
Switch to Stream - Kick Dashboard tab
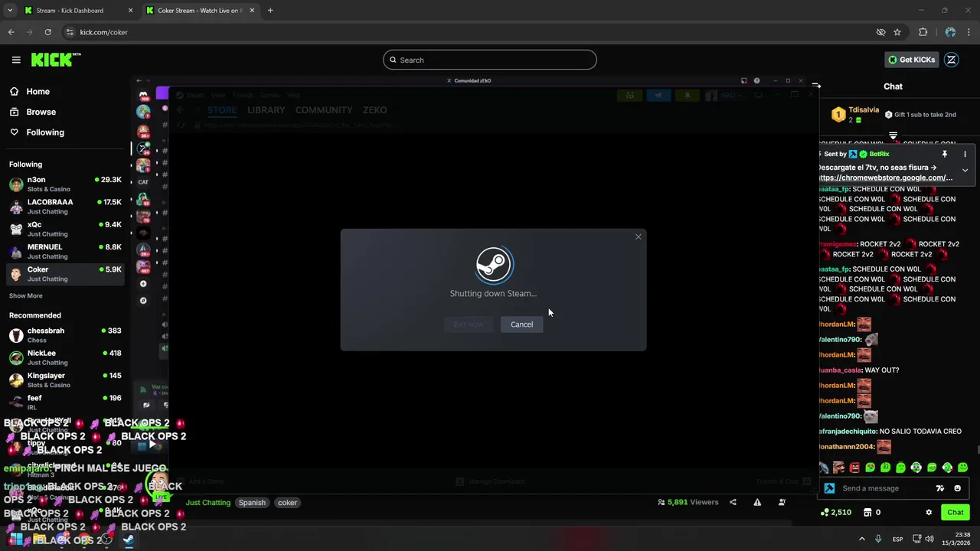78,11
